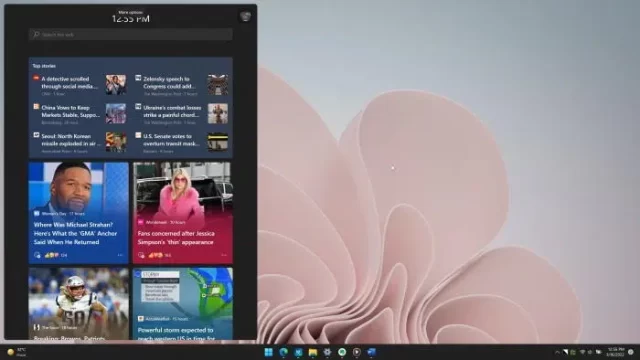Open the Wi-Fi network icon in system tray
This screenshot has width=640, height=360.
[x=582, y=352]
